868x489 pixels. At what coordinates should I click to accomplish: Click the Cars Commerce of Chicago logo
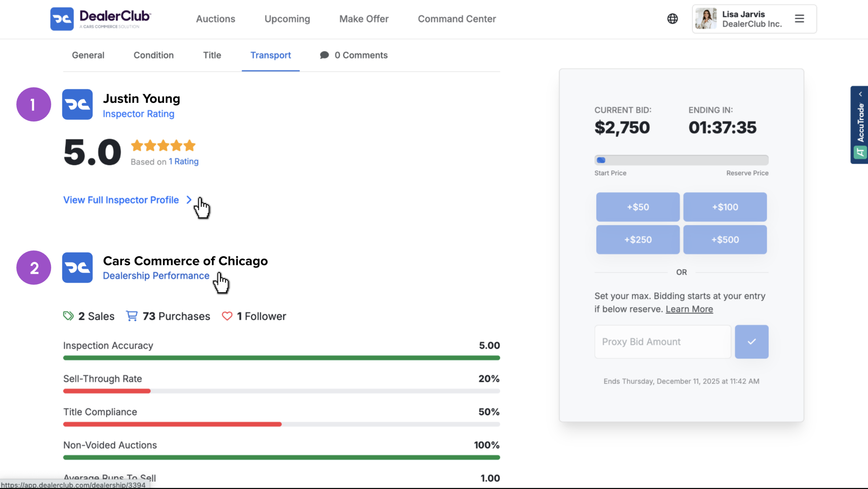(x=77, y=267)
